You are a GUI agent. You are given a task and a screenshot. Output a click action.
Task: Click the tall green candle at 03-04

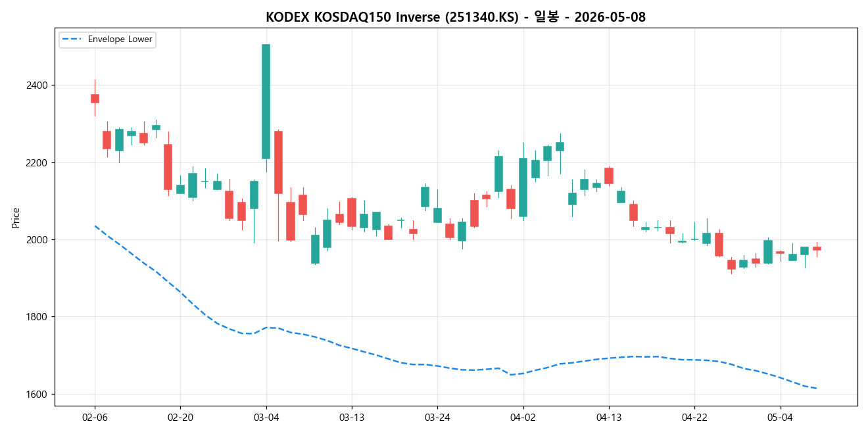tap(266, 101)
